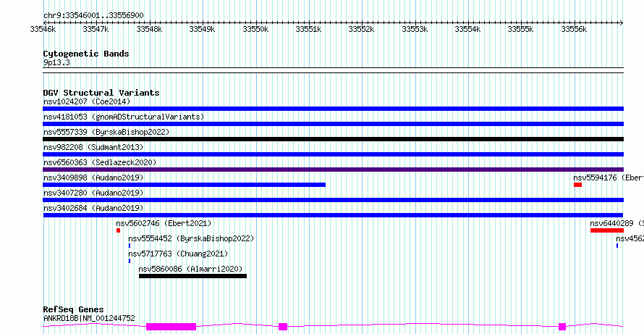Open the nsv5860086 (Almarri2020) label
Image resolution: width=644 pixels, height=334 pixels.
click(x=190, y=269)
